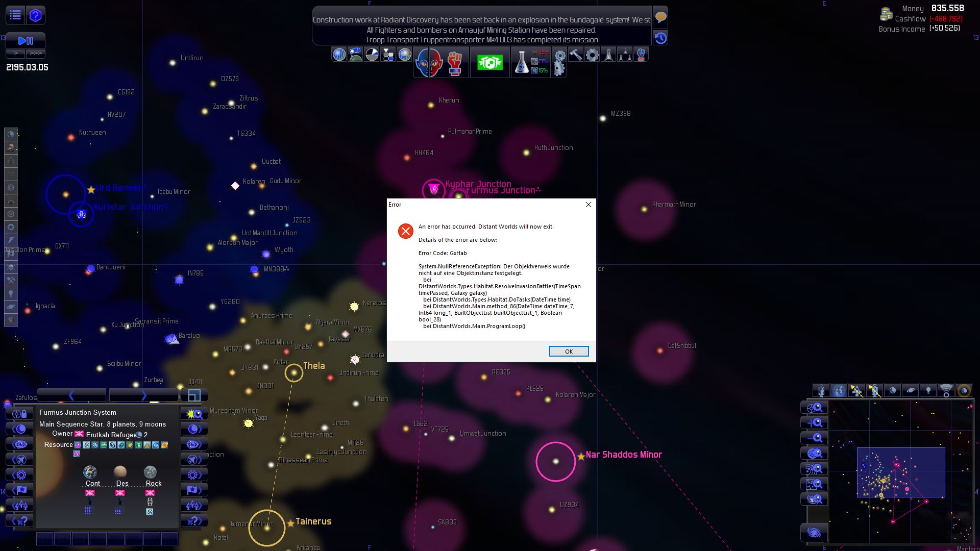980x551 pixels.
Task: Zoom in using plus magnifier button
Action: [814, 422]
